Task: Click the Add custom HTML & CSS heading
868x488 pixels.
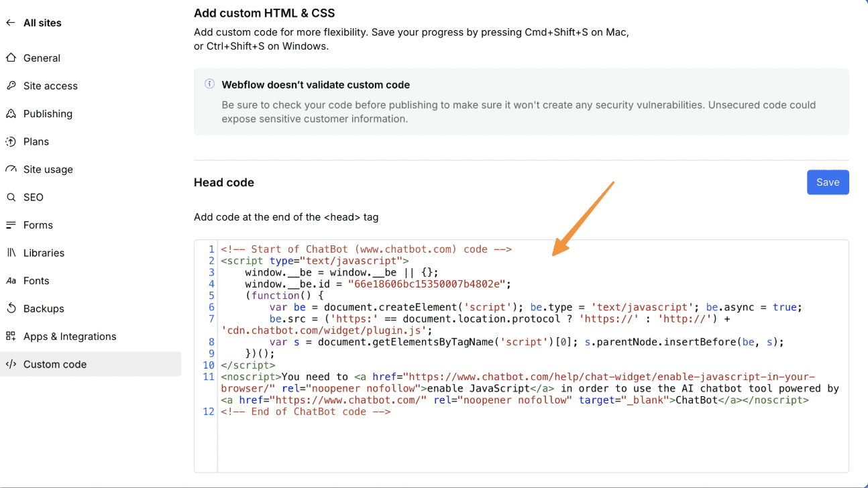Action: pyautogui.click(x=264, y=13)
